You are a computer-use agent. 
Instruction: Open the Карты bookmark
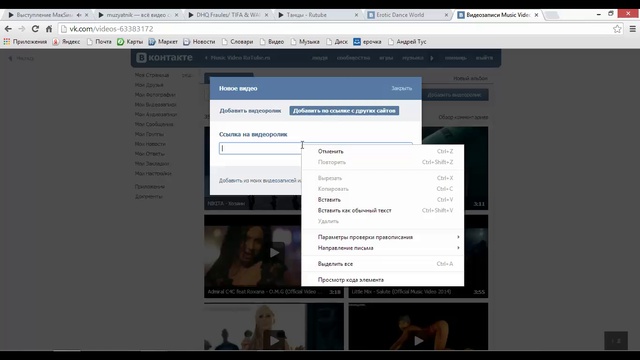pos(130,42)
